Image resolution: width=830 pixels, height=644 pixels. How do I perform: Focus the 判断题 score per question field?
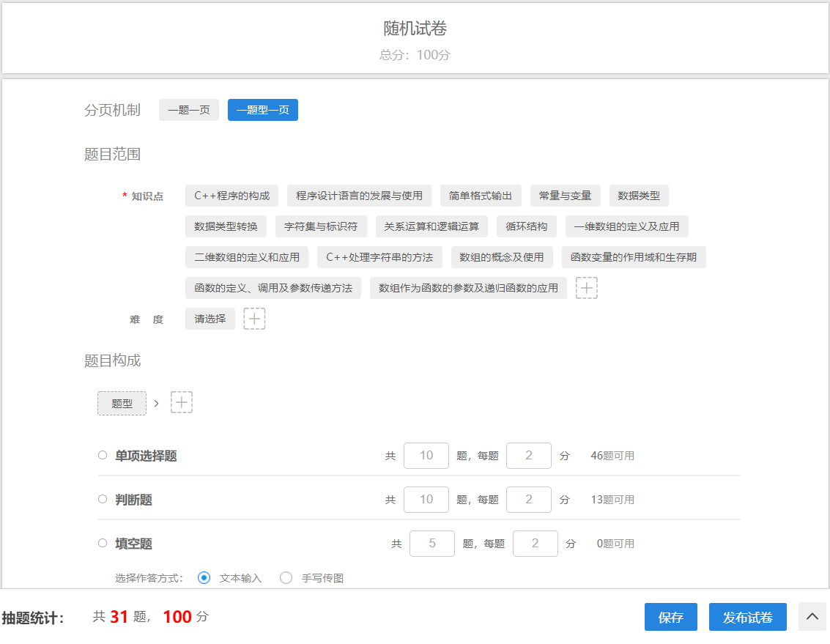(529, 500)
